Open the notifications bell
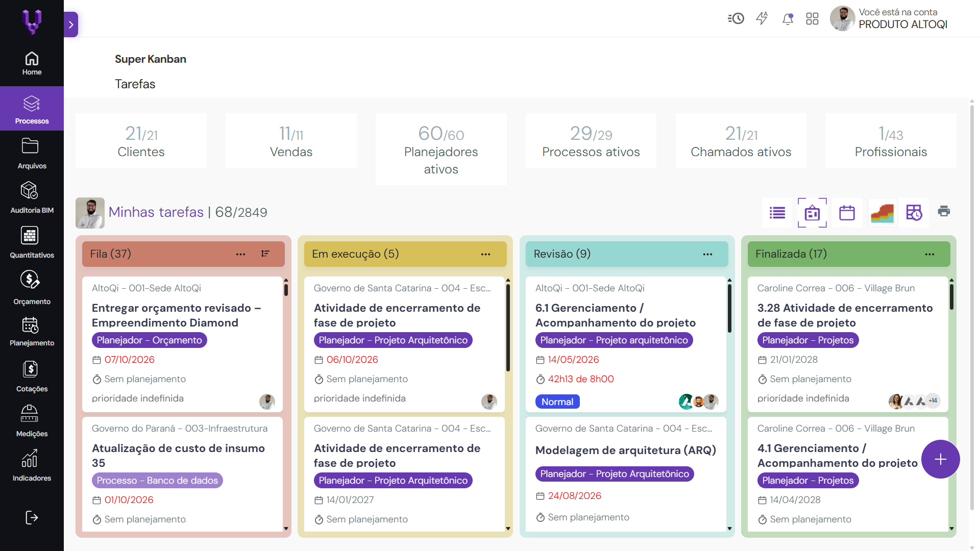Image resolution: width=980 pixels, height=551 pixels. [788, 19]
